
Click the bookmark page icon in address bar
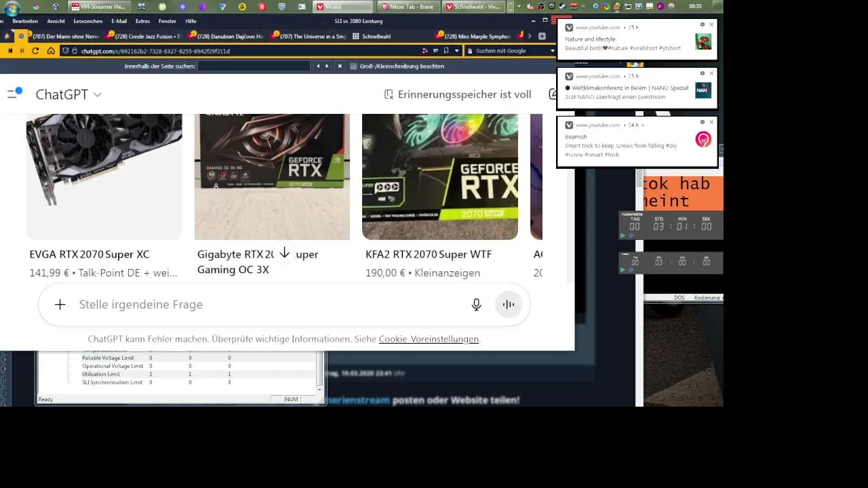point(446,51)
